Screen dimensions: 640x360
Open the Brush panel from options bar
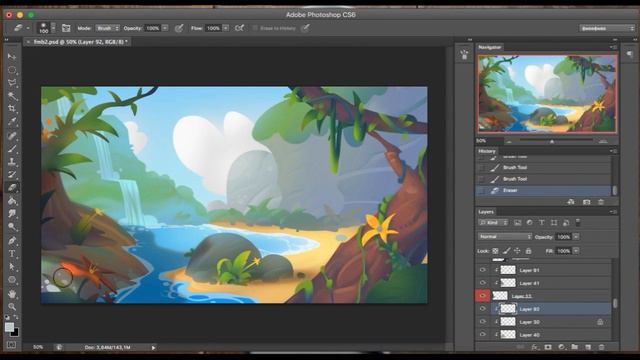66,28
